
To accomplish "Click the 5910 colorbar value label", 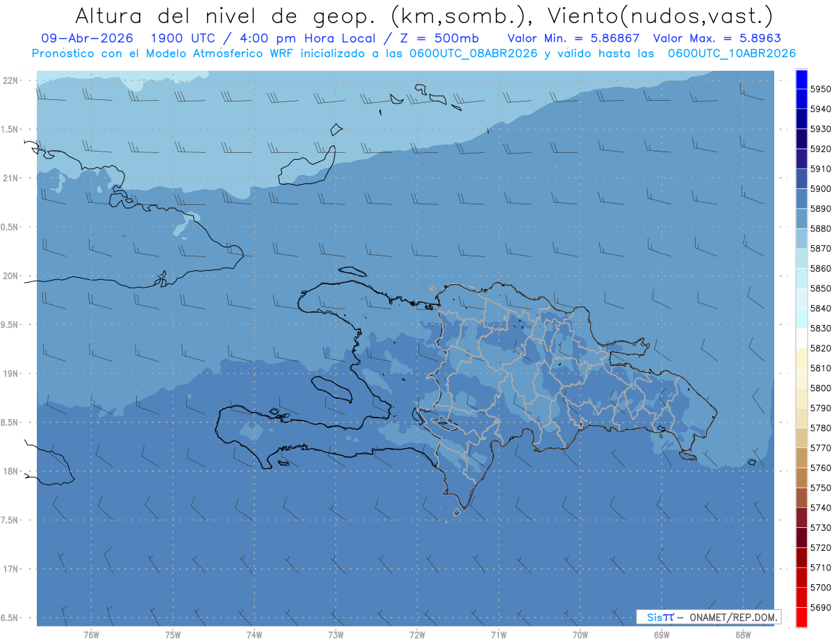I will tap(821, 169).
